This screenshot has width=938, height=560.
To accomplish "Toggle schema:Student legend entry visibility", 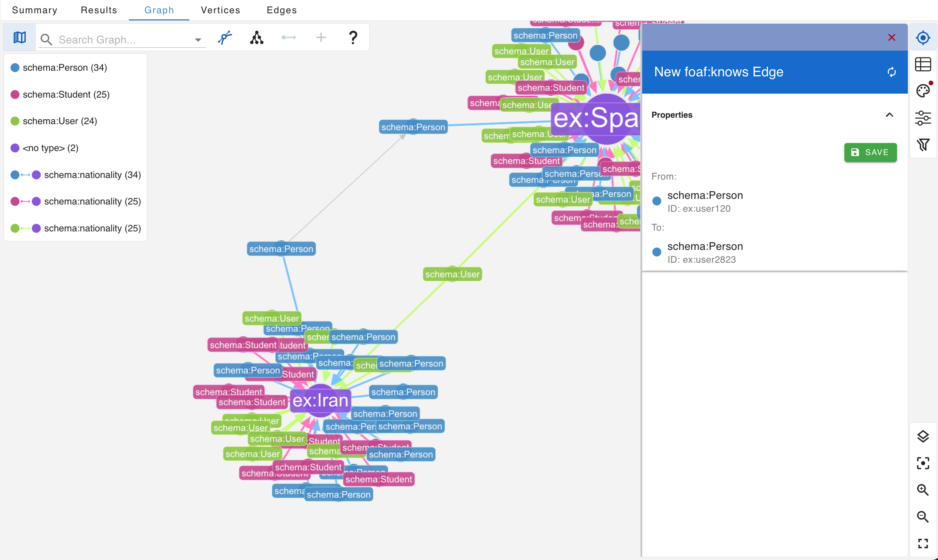I will pos(66,94).
